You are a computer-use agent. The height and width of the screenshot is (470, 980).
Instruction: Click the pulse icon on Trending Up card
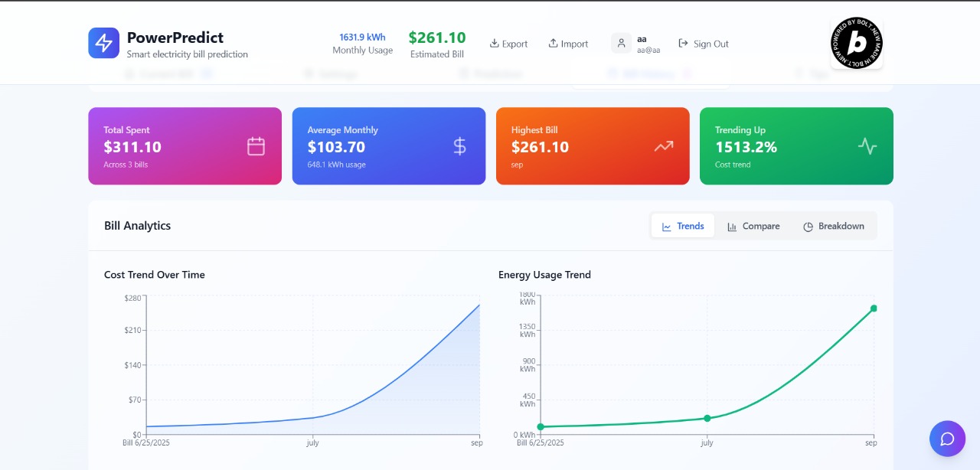[867, 146]
